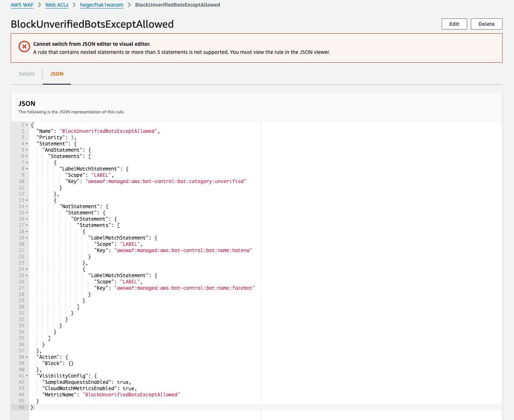The height and width of the screenshot is (420, 514).
Task: Fold the OrStatement block at line 16
Action: [27, 219]
